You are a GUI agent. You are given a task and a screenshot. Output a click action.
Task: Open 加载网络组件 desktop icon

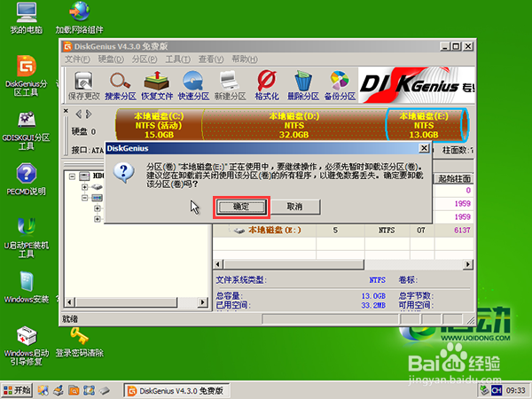click(79, 18)
